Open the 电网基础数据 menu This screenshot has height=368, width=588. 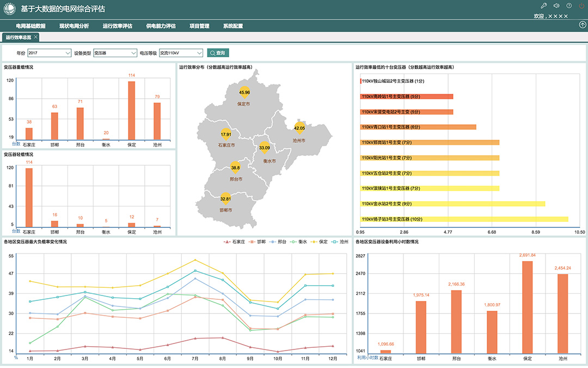tap(30, 26)
